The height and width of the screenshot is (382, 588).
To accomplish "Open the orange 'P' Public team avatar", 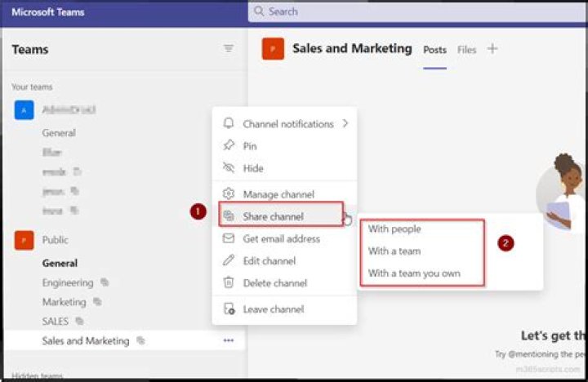I will click(x=24, y=240).
